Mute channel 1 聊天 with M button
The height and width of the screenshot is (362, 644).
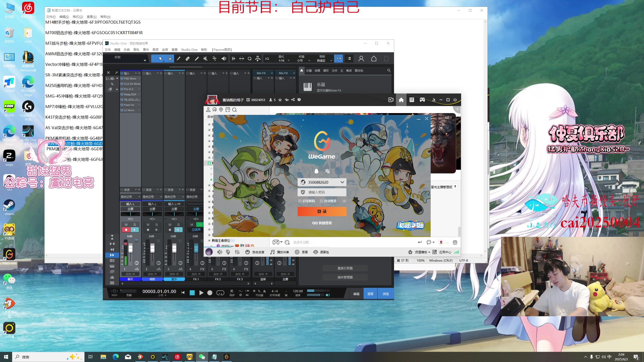click(126, 224)
